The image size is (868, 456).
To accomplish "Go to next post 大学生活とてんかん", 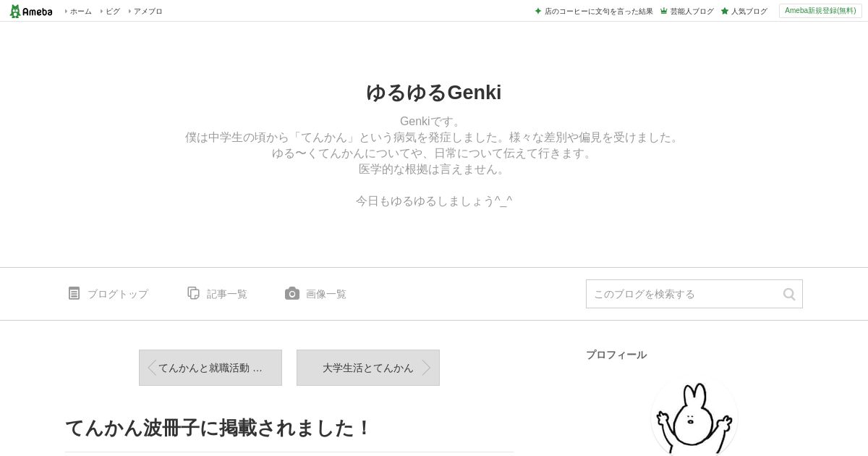I will (368, 368).
